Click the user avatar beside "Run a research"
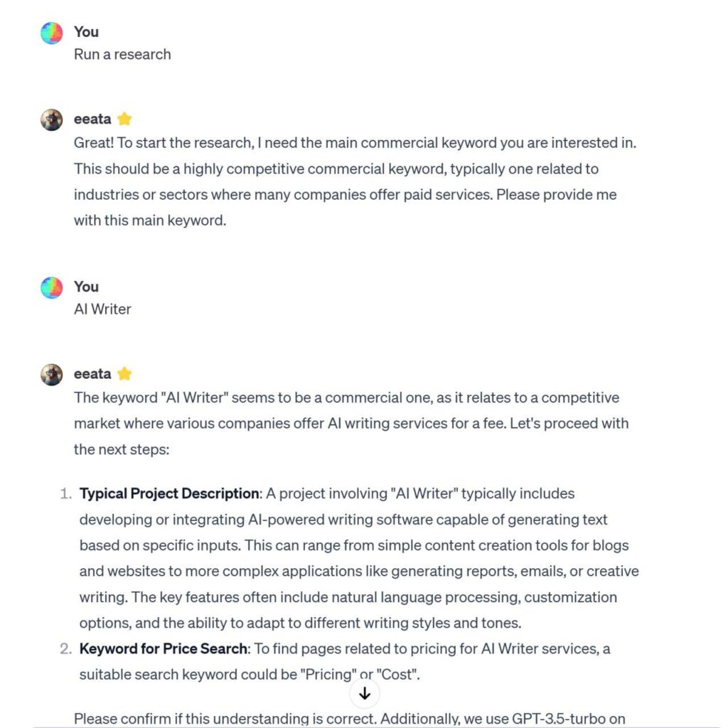 tap(52, 33)
